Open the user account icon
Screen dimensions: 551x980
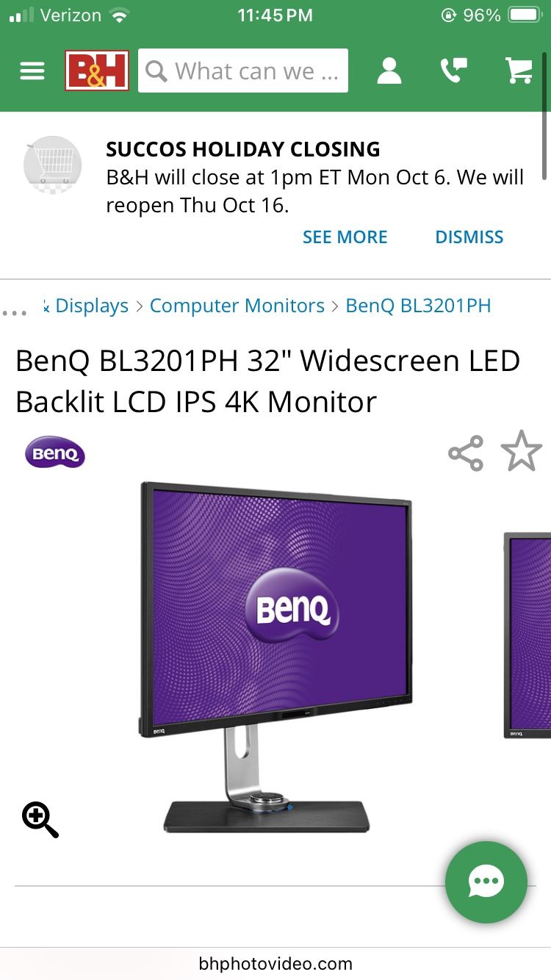coord(389,71)
